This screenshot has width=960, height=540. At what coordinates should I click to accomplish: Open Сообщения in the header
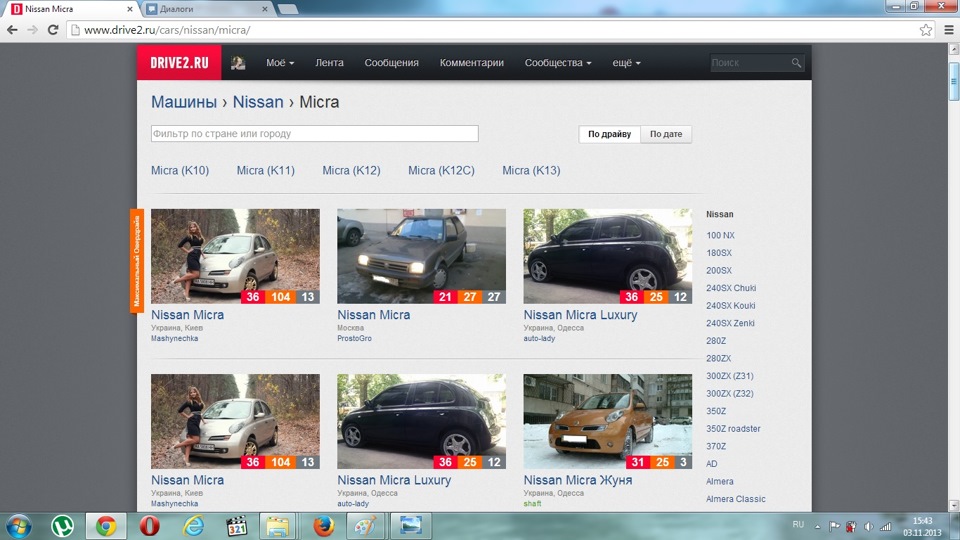point(391,62)
